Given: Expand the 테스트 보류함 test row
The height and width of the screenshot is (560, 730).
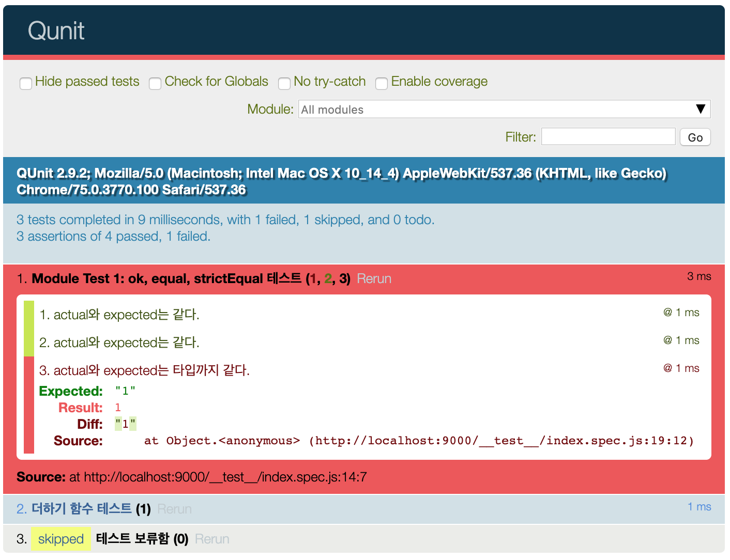Looking at the screenshot, I should point(132,539).
